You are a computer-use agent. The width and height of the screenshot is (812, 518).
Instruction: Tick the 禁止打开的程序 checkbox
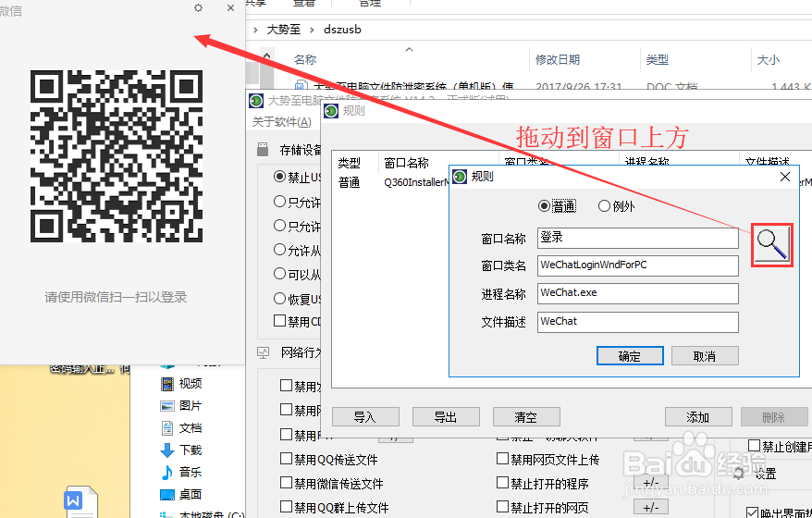click(x=502, y=483)
